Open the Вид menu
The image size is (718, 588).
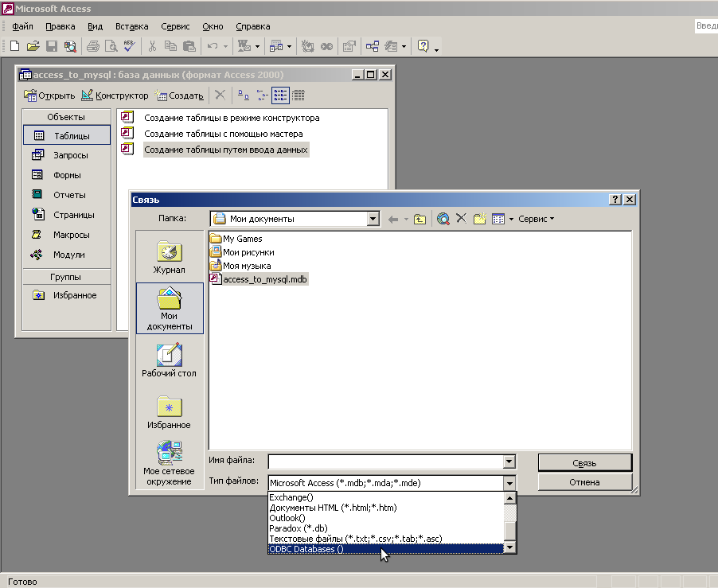[x=95, y=26]
